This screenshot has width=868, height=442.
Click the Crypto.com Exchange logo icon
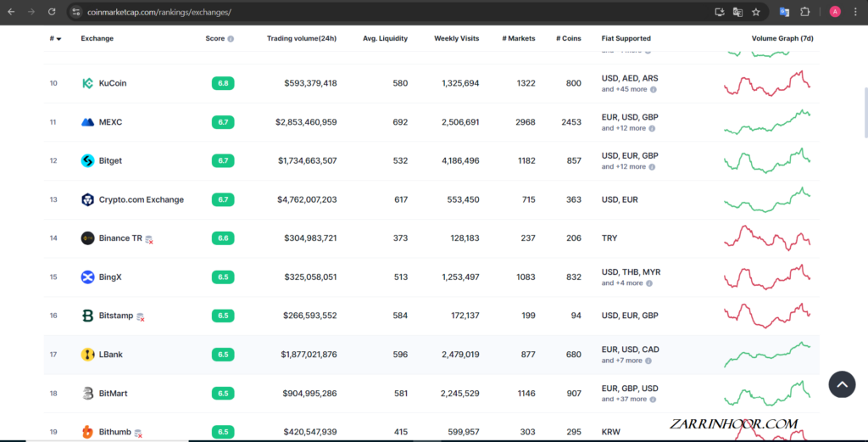[87, 200]
